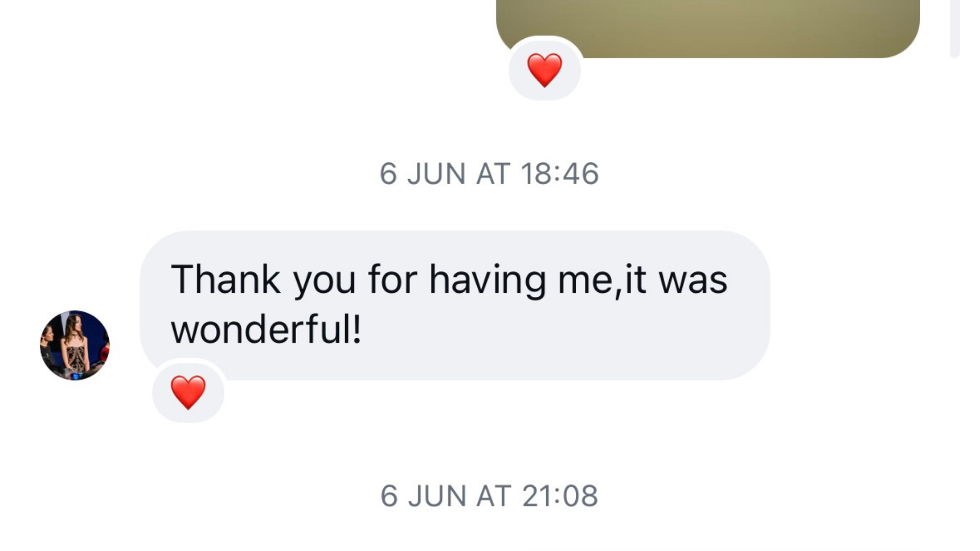Show reaction details for the sent olive message

click(x=545, y=70)
